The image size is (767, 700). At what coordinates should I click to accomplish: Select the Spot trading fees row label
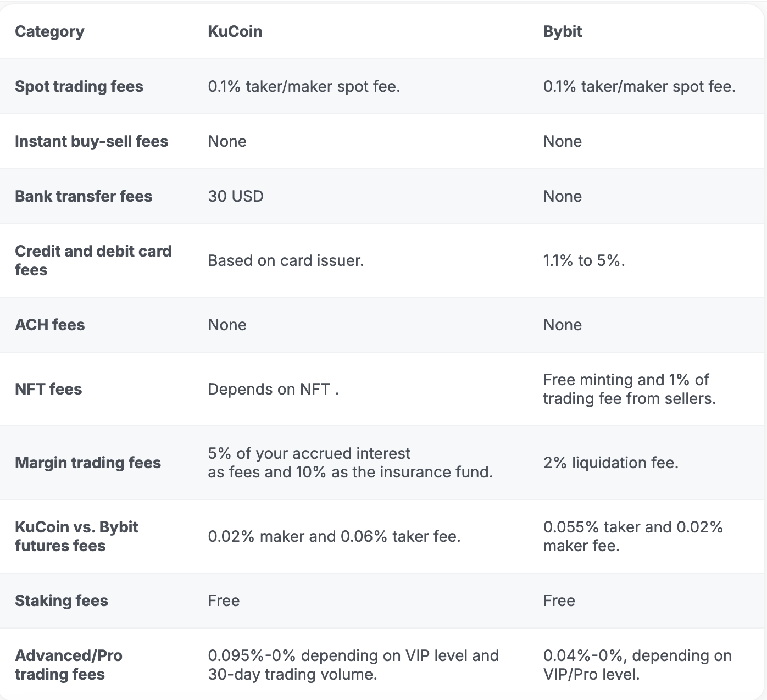[79, 87]
